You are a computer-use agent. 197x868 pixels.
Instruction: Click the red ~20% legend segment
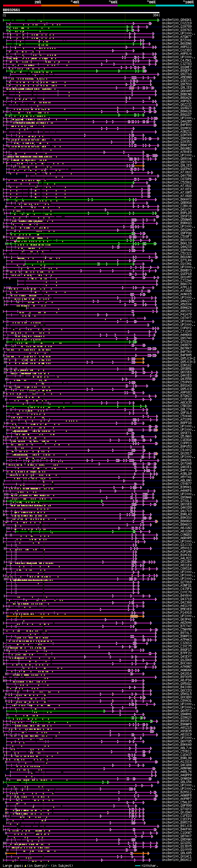point(22,6)
